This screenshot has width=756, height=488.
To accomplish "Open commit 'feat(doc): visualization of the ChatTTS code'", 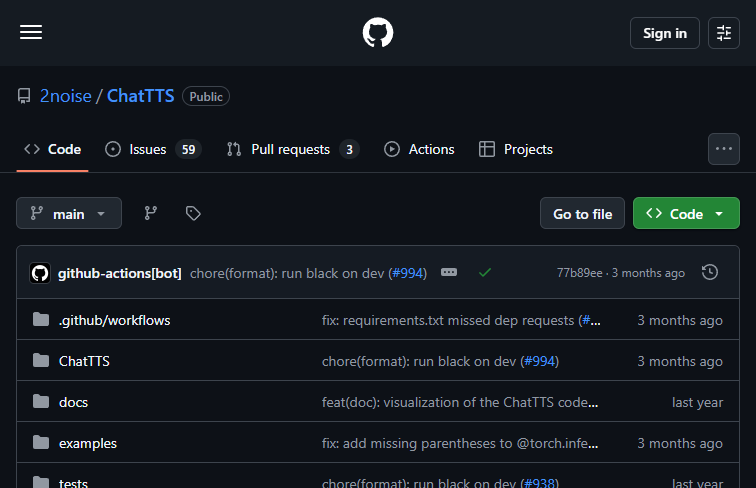I will [460, 402].
